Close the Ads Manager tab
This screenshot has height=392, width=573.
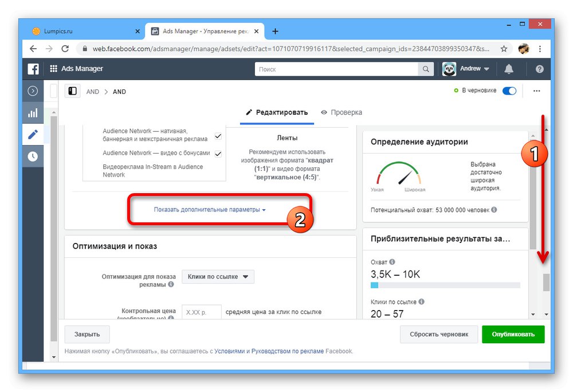pyautogui.click(x=257, y=32)
